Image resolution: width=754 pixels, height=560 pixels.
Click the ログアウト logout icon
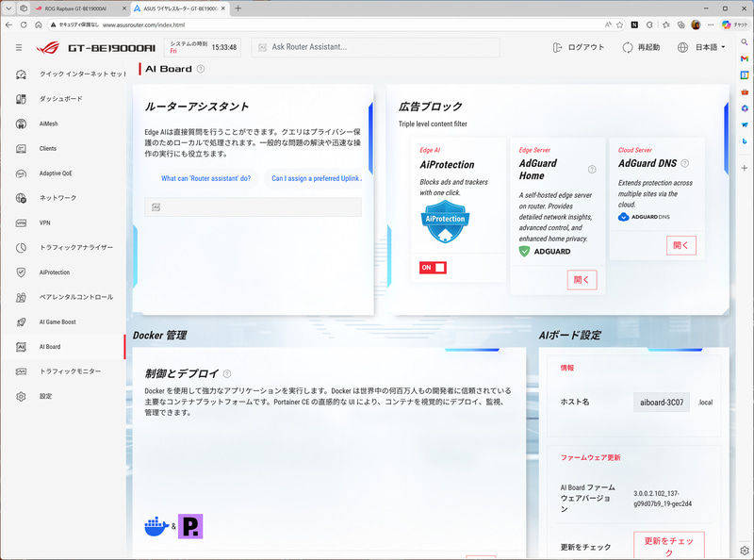pos(557,47)
